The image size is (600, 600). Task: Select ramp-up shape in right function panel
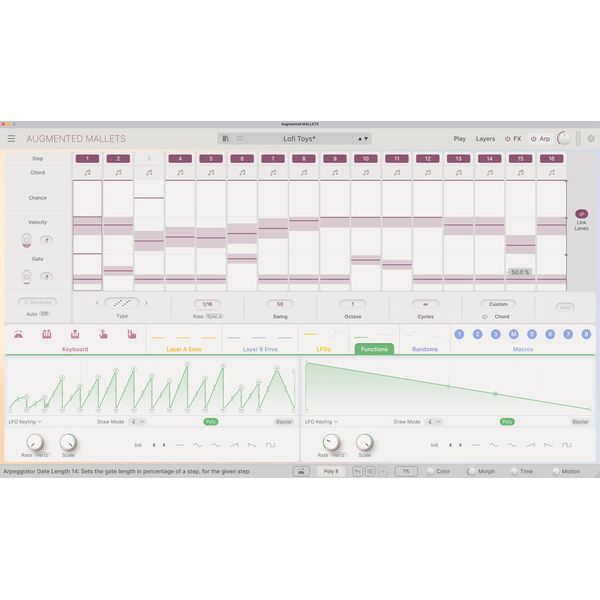tap(530, 445)
